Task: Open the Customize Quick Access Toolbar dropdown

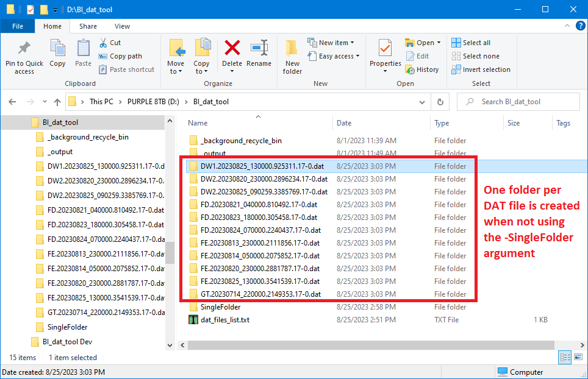Action: pos(55,10)
